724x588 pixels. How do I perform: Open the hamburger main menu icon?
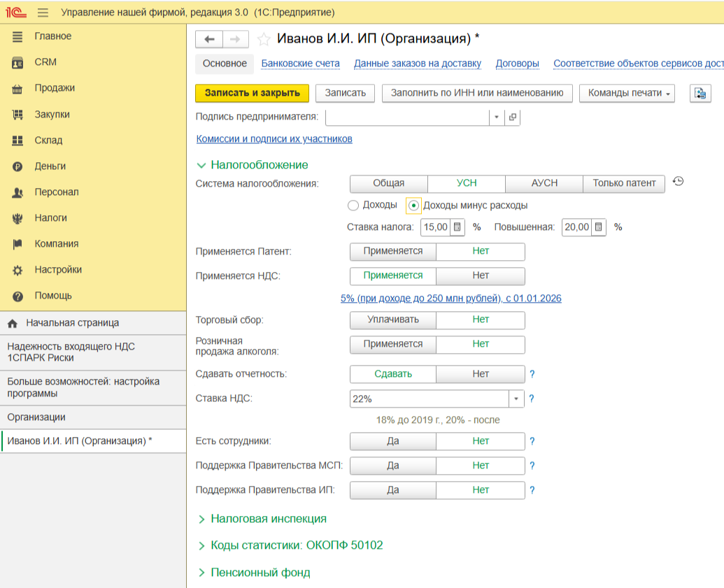pyautogui.click(x=43, y=13)
